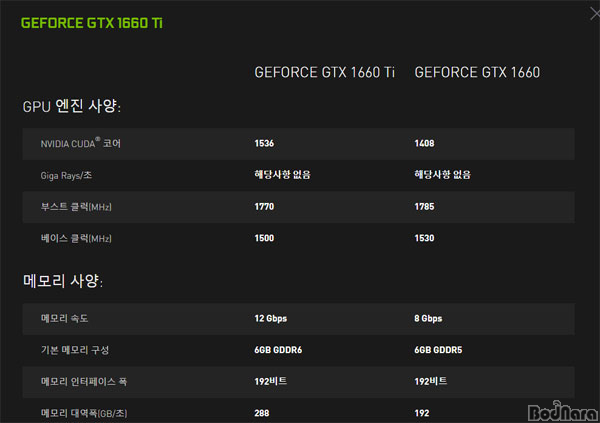Select memory speed 12 Gbps
The width and height of the screenshot is (600, 423).
pyautogui.click(x=271, y=318)
